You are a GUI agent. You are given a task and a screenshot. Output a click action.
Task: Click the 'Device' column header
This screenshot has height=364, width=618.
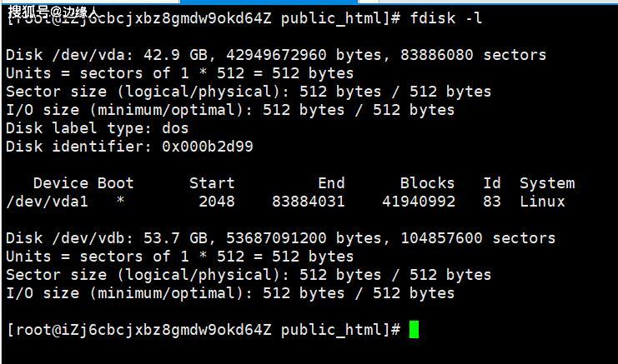pyautogui.click(x=61, y=183)
